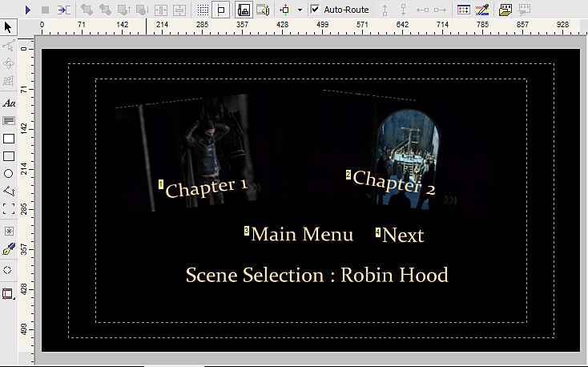Select the Aa text tool
The width and height of the screenshot is (588, 367).
pos(9,103)
